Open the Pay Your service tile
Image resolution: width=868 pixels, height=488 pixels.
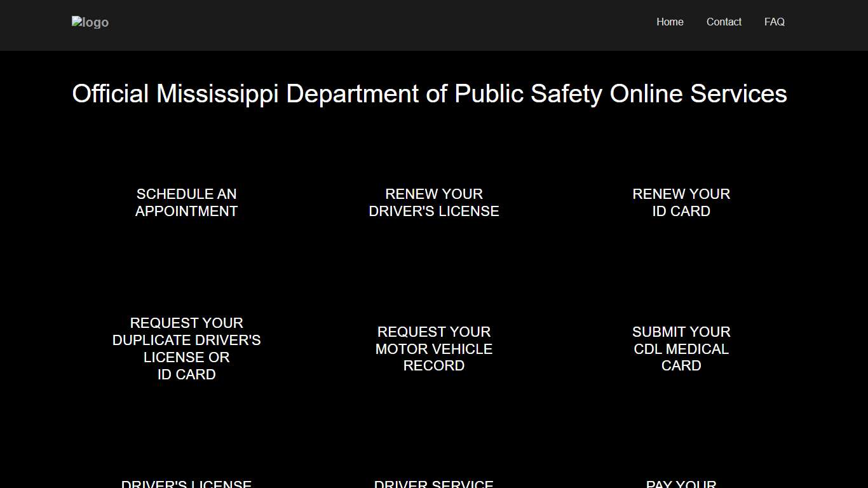click(681, 483)
